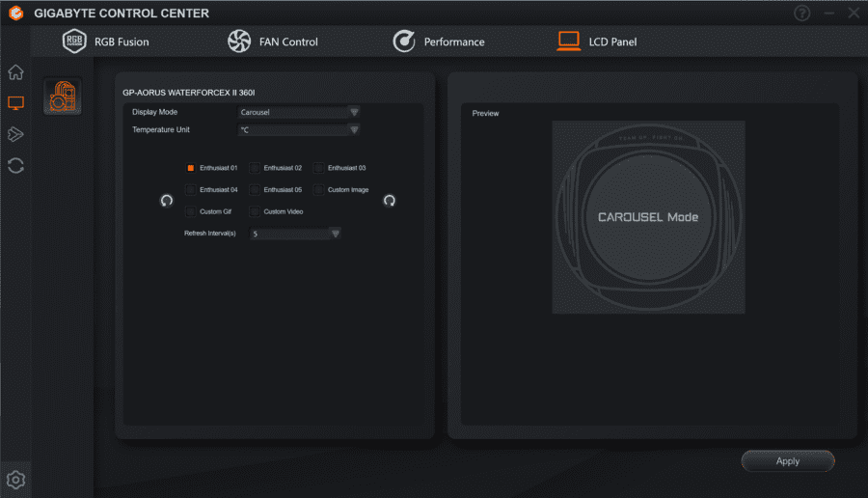Image resolution: width=868 pixels, height=498 pixels.
Task: Click the Refresh Interval(s) label
Action: (x=210, y=234)
